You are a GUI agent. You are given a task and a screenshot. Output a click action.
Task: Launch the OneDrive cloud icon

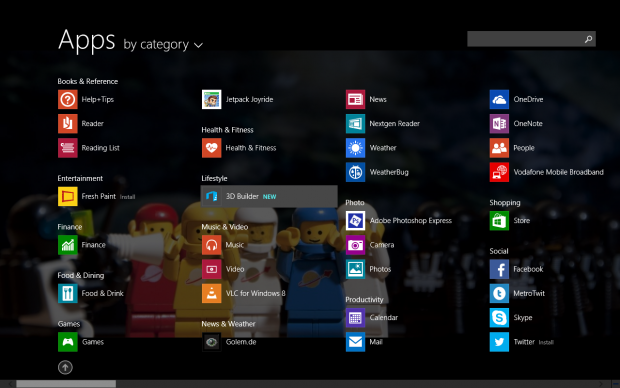(499, 99)
